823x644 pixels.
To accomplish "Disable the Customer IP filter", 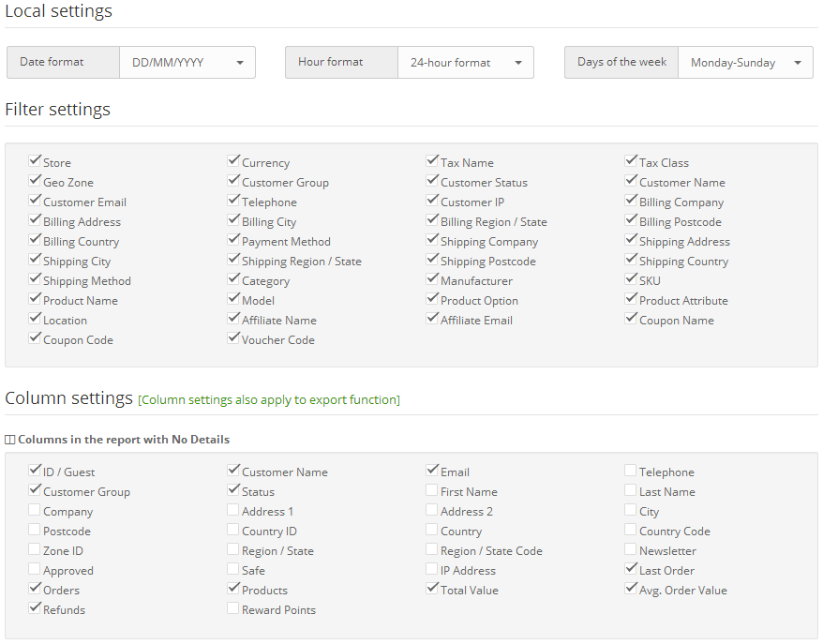I will 432,200.
